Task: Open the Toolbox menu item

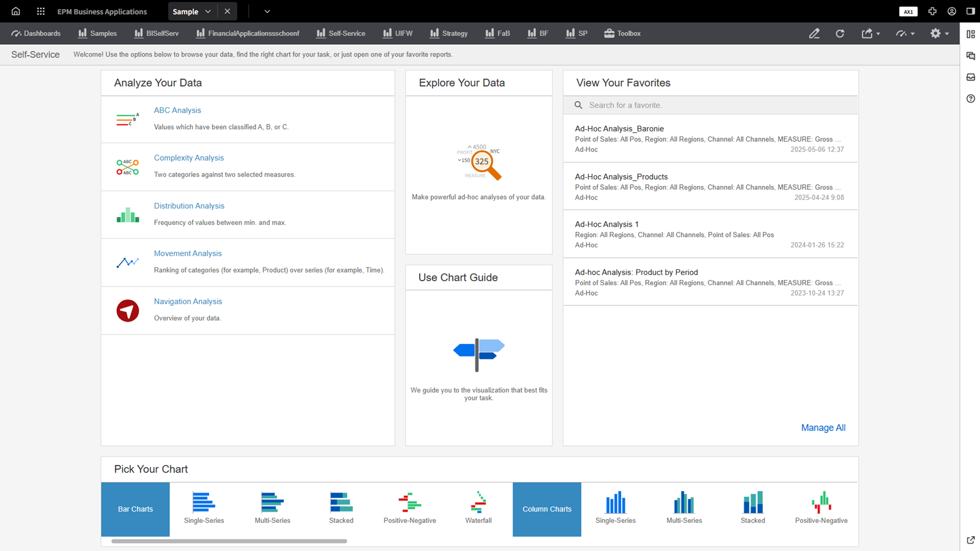Action: pyautogui.click(x=622, y=34)
